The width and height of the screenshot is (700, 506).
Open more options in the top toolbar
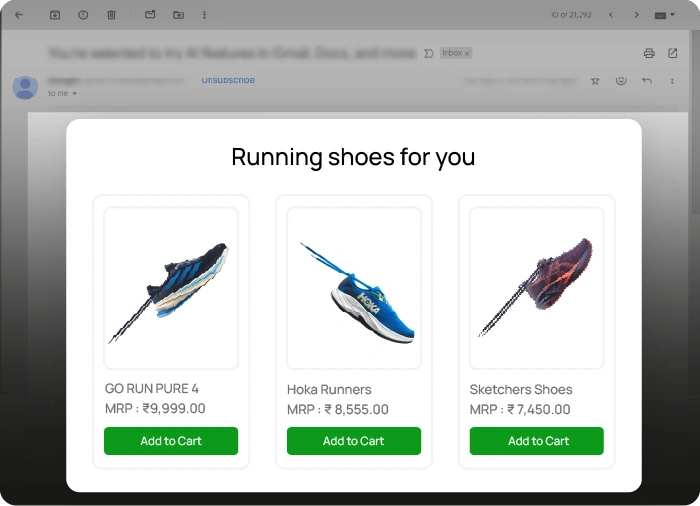point(204,15)
